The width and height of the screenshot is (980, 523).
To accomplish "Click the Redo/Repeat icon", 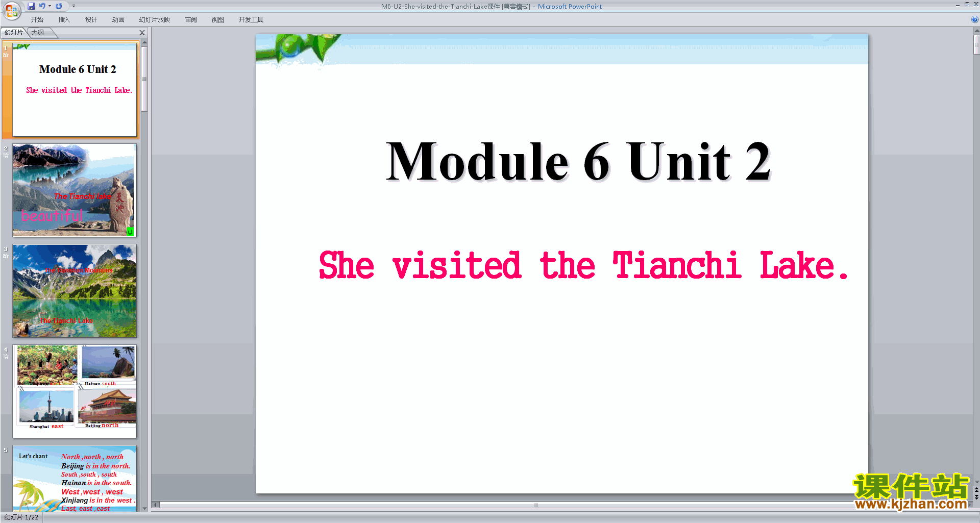I will [59, 6].
